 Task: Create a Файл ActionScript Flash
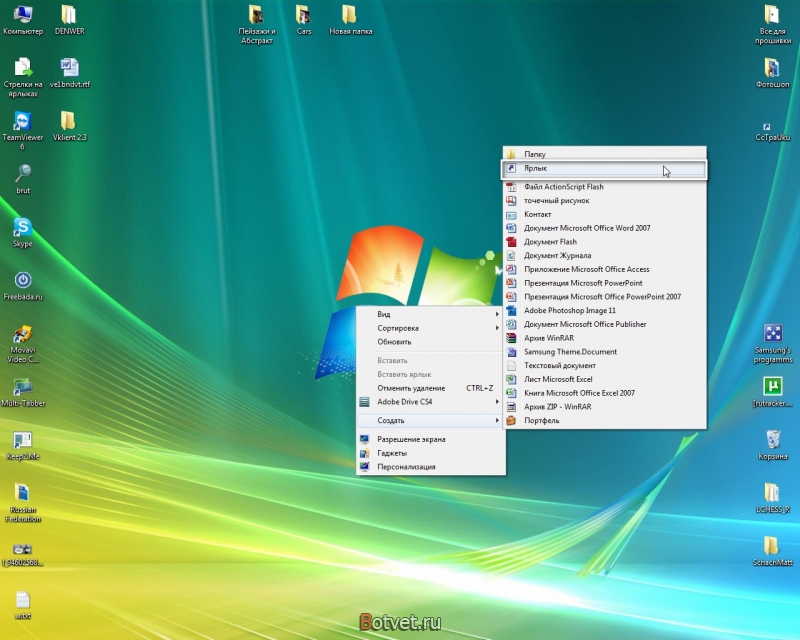point(605,187)
